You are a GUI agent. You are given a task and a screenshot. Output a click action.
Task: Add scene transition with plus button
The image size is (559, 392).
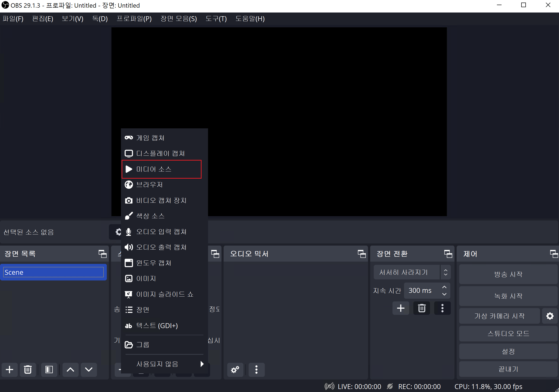coord(401,308)
